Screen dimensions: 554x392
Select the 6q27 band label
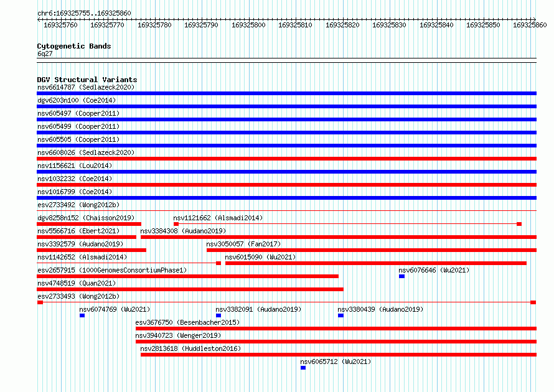(x=45, y=54)
